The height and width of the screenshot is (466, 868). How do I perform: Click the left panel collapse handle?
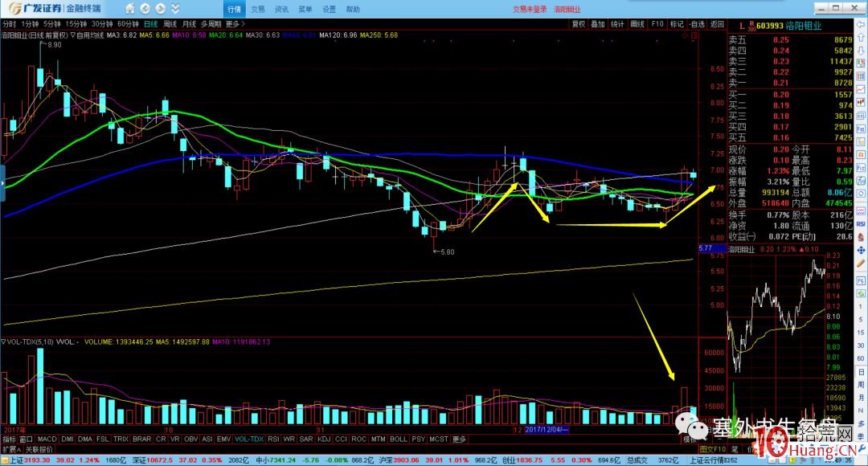[x=2, y=182]
